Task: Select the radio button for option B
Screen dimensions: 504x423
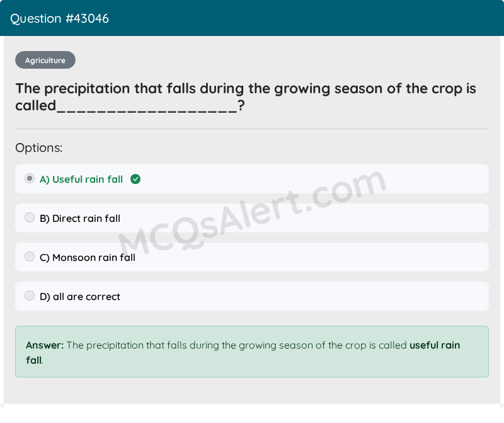Action: pyautogui.click(x=30, y=218)
